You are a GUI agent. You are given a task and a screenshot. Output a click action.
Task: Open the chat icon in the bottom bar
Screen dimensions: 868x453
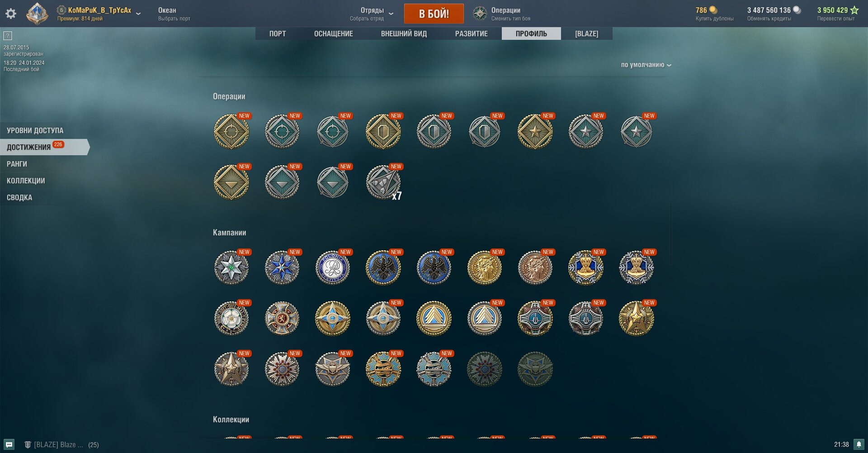coord(9,444)
